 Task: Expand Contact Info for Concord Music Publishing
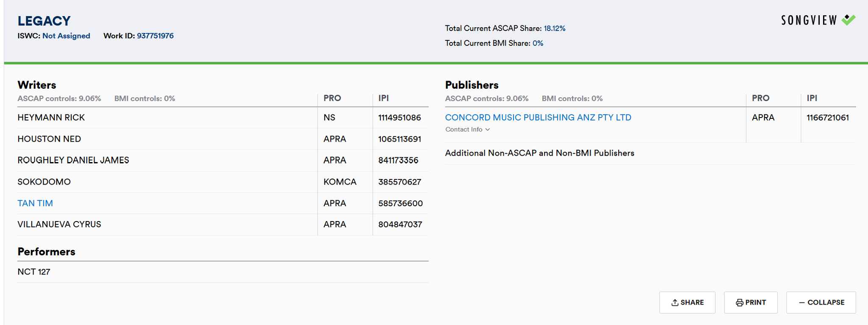tap(467, 129)
